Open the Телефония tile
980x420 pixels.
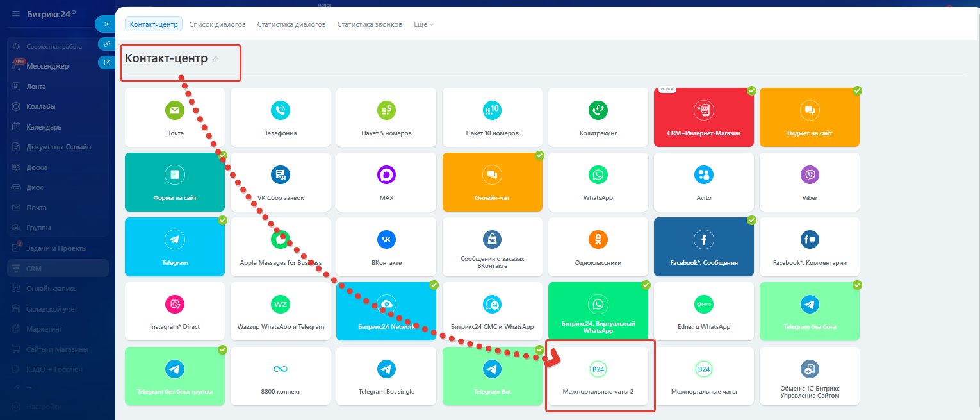[281, 117]
